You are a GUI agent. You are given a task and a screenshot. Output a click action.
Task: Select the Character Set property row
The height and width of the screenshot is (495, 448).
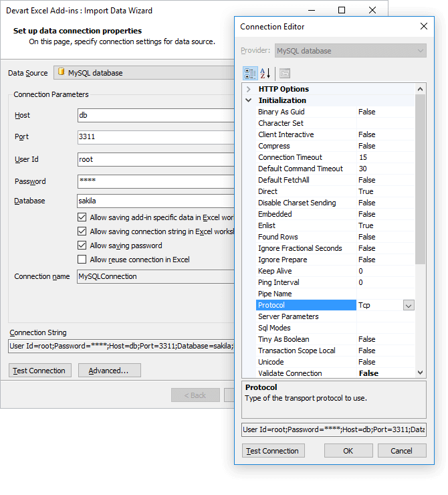pyautogui.click(x=306, y=123)
